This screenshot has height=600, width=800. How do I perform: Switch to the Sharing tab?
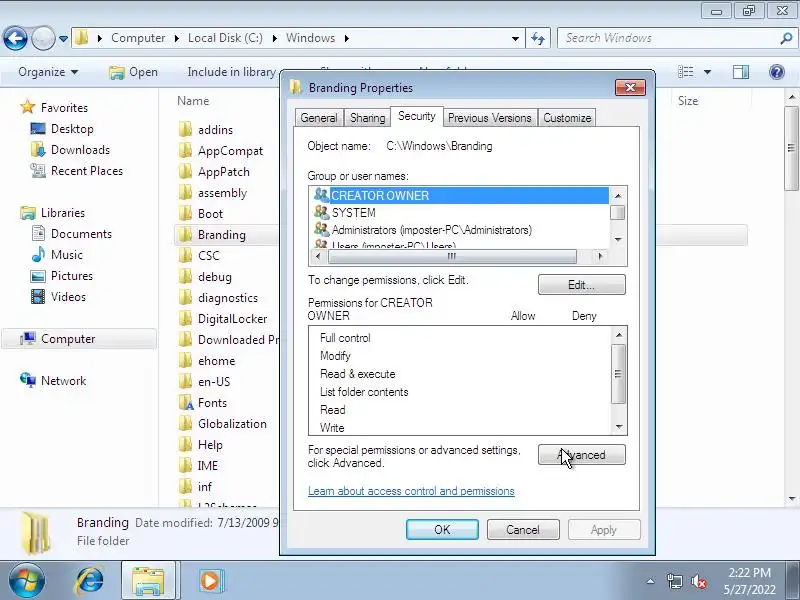(367, 118)
